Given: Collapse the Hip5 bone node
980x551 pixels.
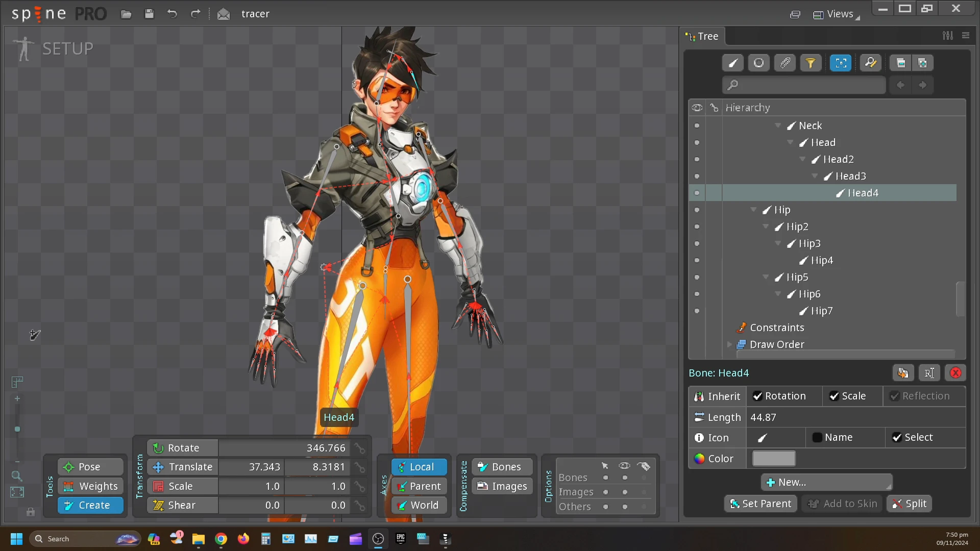Looking at the screenshot, I should pos(766,277).
